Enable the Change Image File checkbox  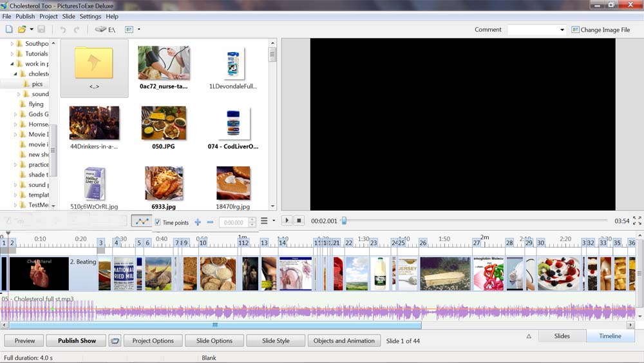coord(575,30)
